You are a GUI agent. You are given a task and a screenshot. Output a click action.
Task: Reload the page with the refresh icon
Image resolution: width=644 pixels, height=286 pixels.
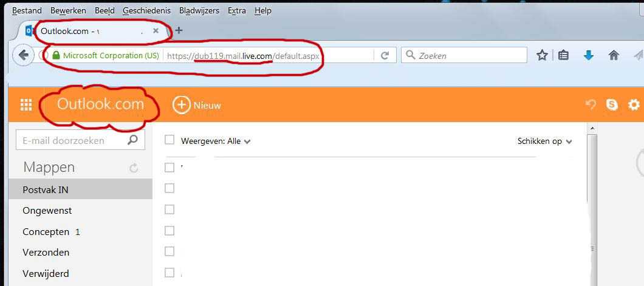(385, 55)
